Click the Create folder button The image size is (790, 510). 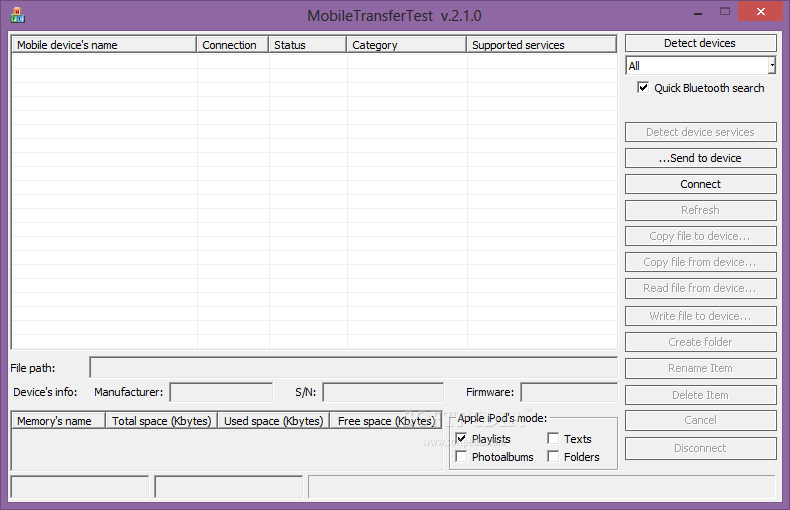click(x=700, y=342)
